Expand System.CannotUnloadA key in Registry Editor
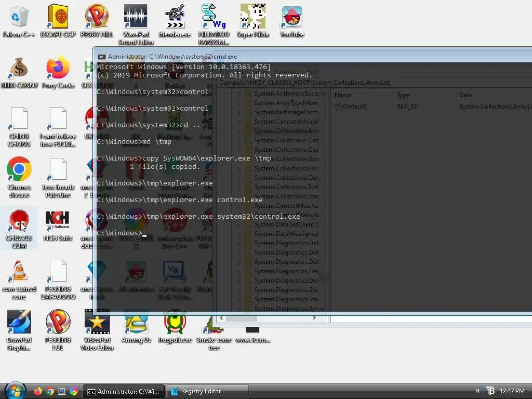This screenshot has width=532, height=399. 239,122
